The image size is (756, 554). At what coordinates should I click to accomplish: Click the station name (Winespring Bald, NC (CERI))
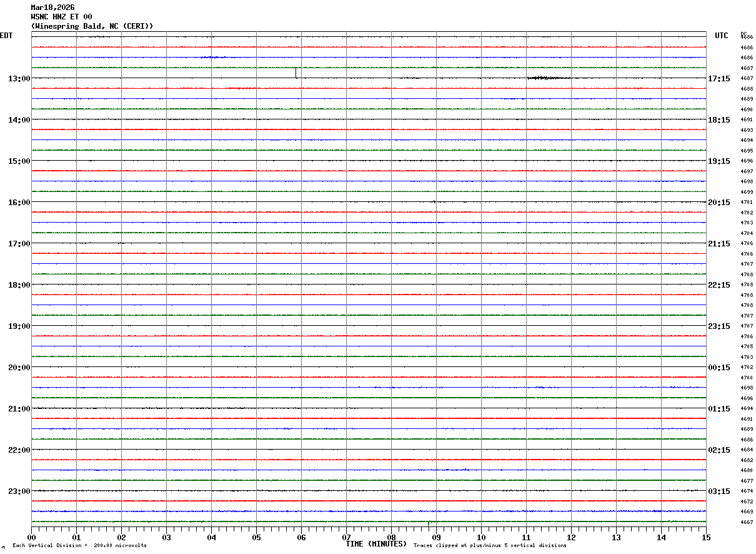tap(92, 26)
